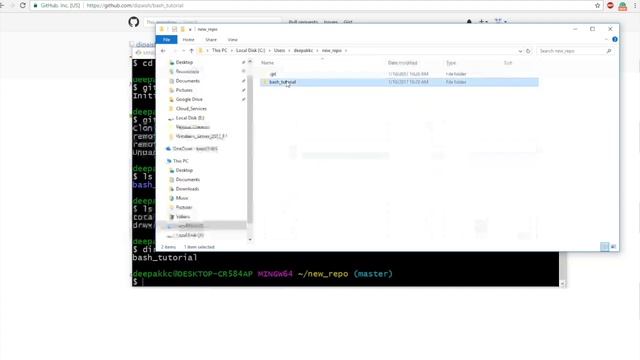Image resolution: width=640 pixels, height=360 pixels.
Task: Maximize the File Explorer window
Action: tap(592, 29)
